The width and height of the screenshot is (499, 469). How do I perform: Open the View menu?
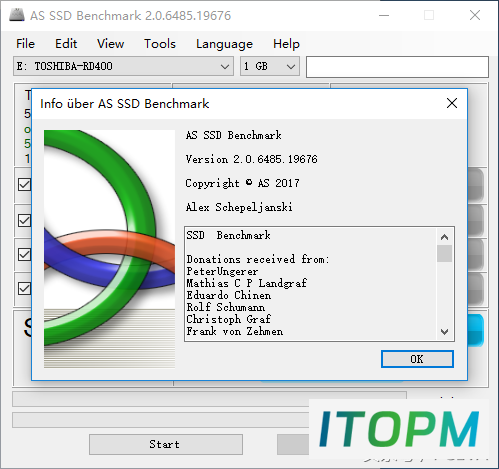(110, 44)
